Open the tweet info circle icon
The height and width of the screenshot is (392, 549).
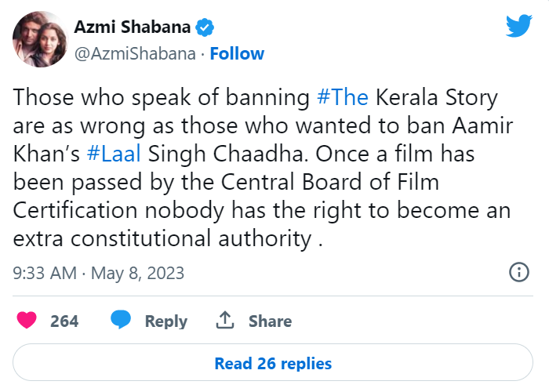(x=518, y=272)
